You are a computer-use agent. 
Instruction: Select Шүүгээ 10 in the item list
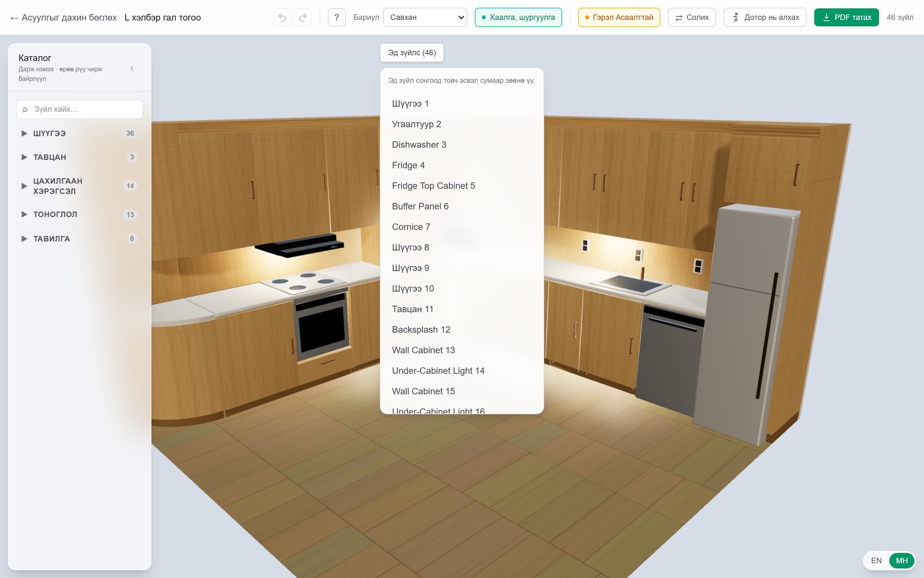(x=462, y=289)
